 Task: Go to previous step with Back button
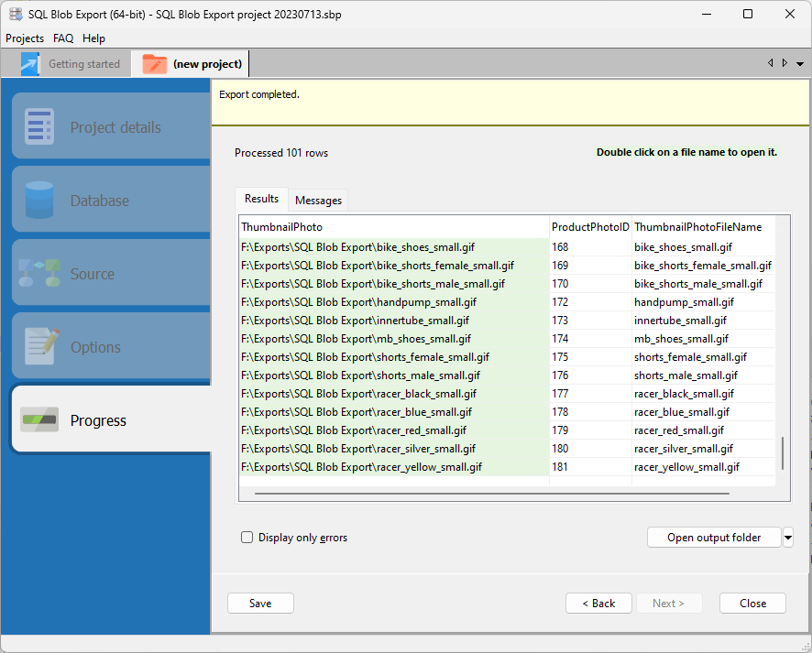point(598,604)
